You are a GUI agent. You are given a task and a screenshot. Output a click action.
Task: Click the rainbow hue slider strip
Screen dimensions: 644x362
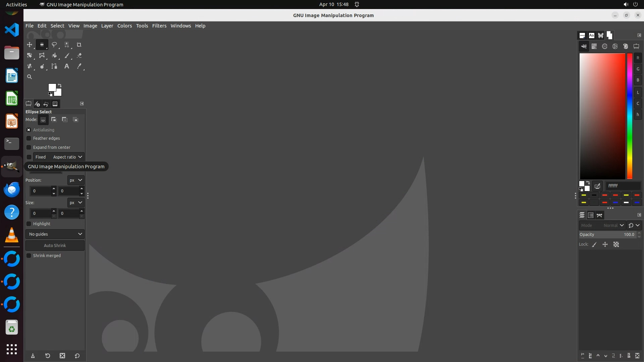[630, 116]
